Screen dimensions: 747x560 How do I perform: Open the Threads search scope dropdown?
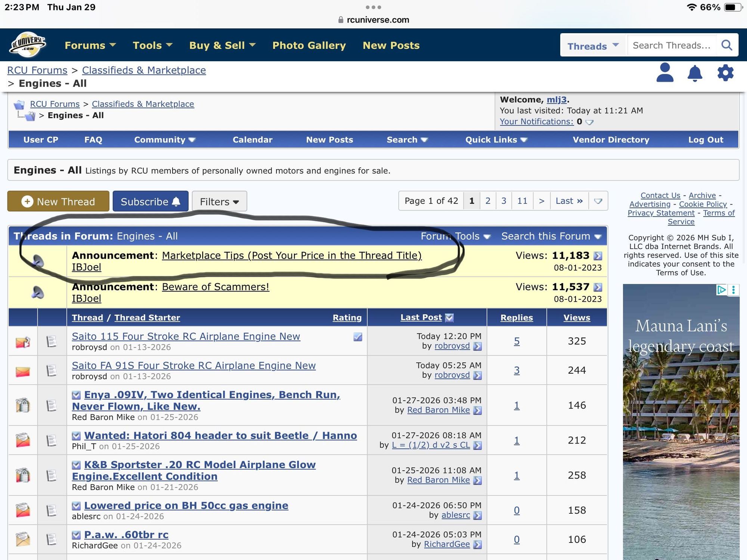[593, 46]
